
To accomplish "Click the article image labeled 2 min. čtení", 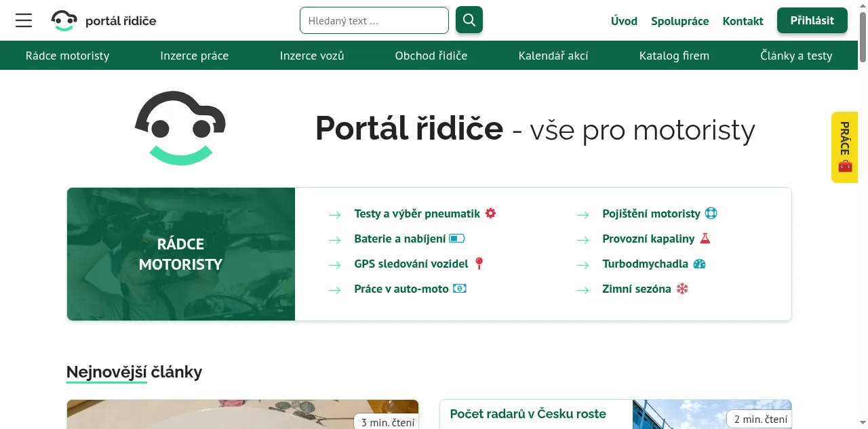I will click(x=712, y=414).
